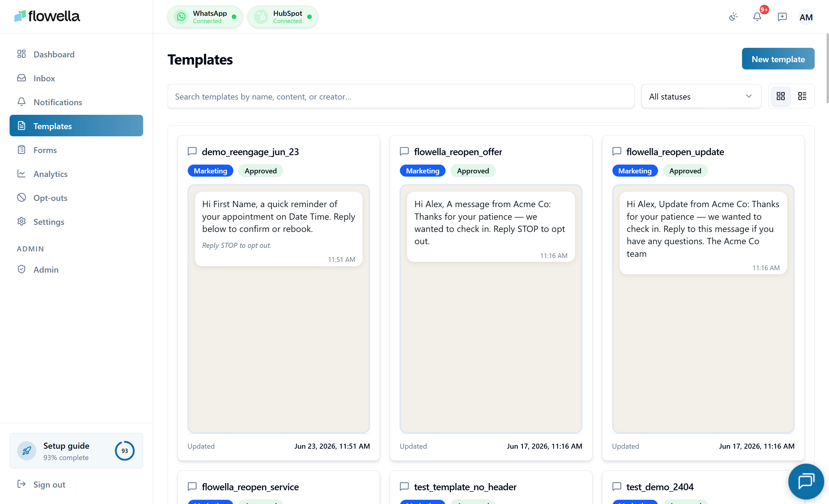Open the Analytics section

pyautogui.click(x=76, y=173)
